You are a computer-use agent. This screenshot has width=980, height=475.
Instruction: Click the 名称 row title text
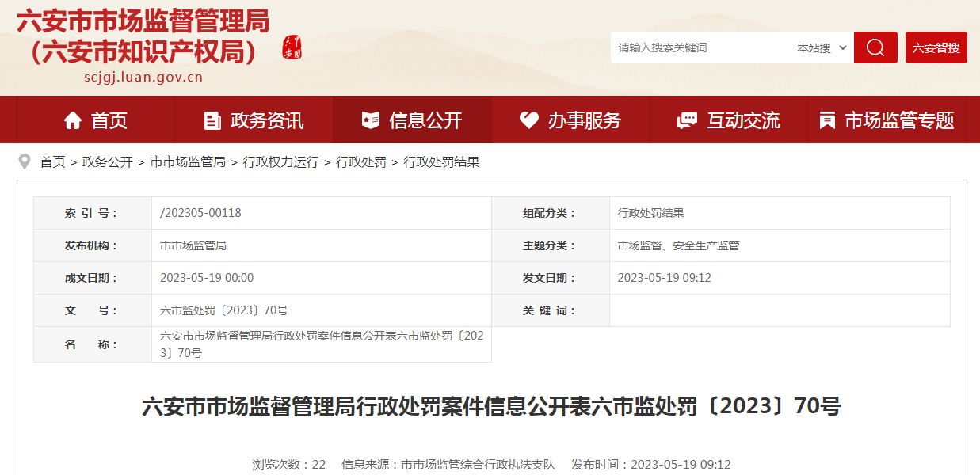(x=322, y=344)
